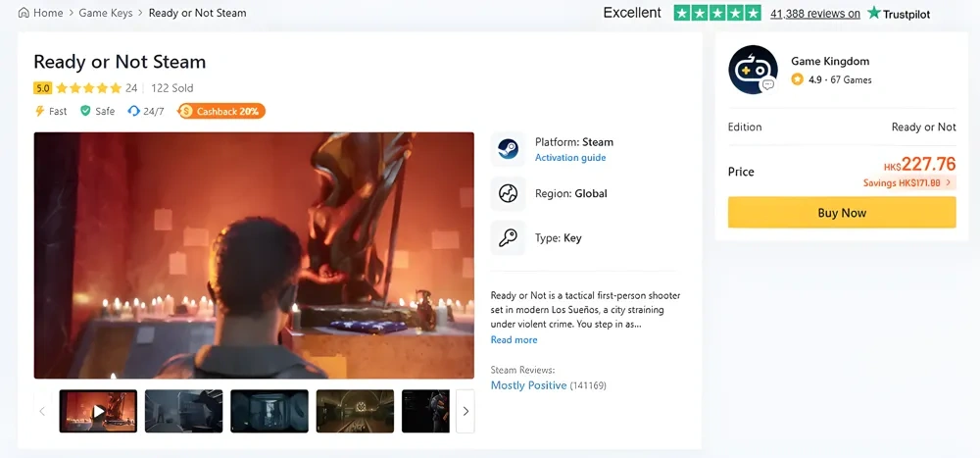
Task: Click the Key type icon
Action: click(508, 238)
